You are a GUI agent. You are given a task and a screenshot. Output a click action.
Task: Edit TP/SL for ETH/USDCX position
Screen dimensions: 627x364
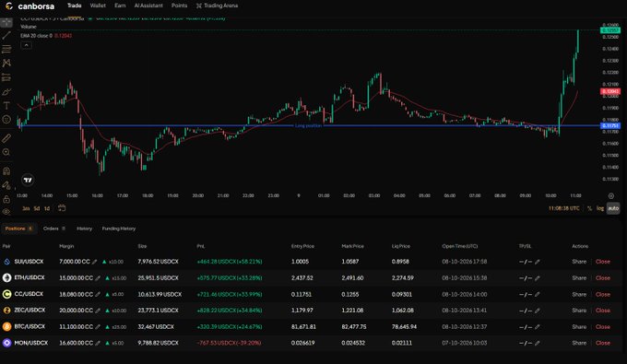[538, 278]
